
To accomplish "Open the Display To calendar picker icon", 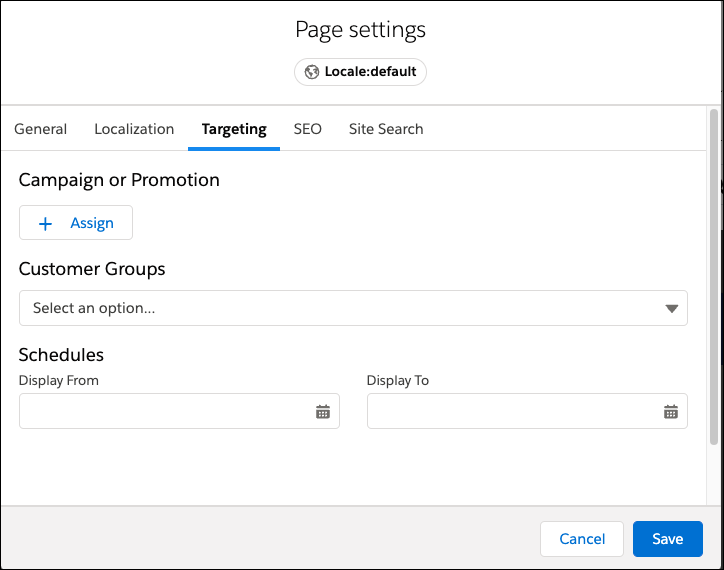I will tap(670, 411).
